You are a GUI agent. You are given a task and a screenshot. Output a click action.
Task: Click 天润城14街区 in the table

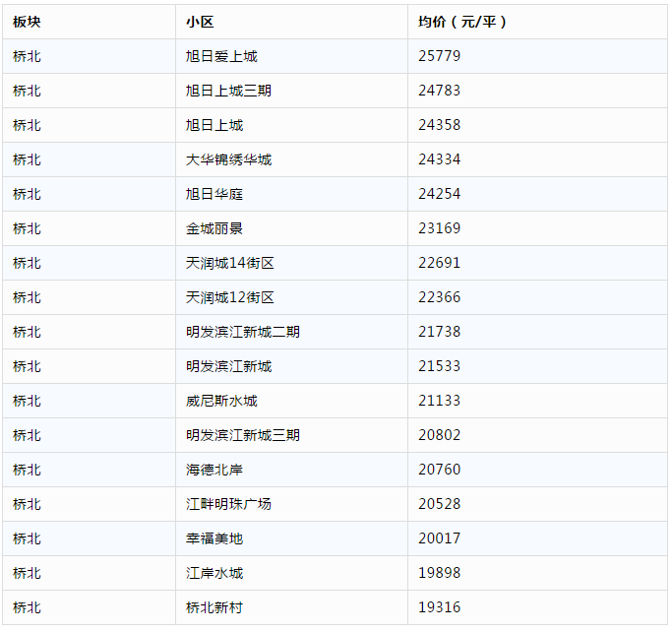point(229,263)
